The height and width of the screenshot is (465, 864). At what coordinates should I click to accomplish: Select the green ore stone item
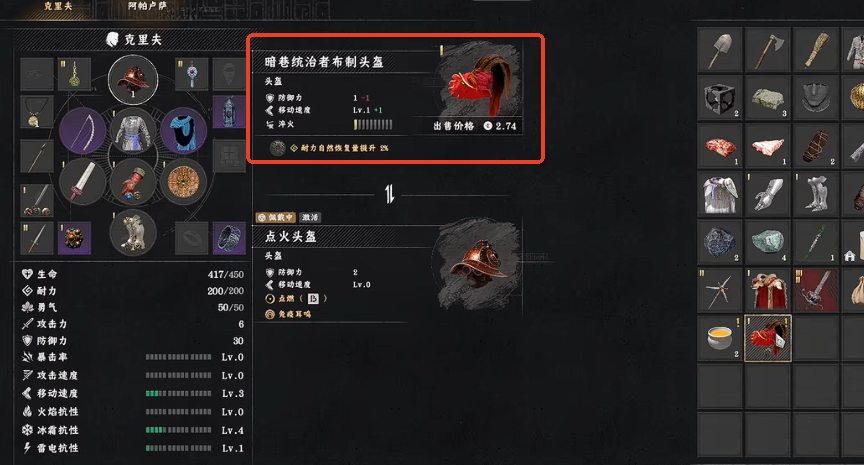(768, 242)
